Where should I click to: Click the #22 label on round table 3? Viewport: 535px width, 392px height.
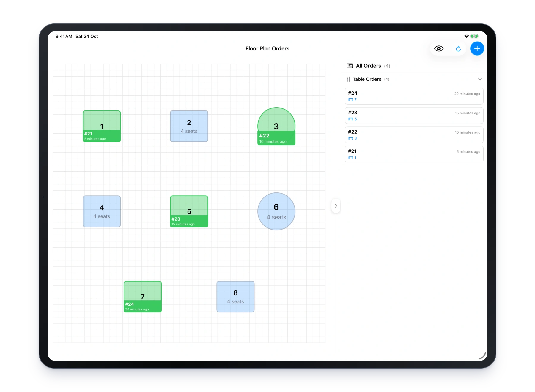[264, 136]
